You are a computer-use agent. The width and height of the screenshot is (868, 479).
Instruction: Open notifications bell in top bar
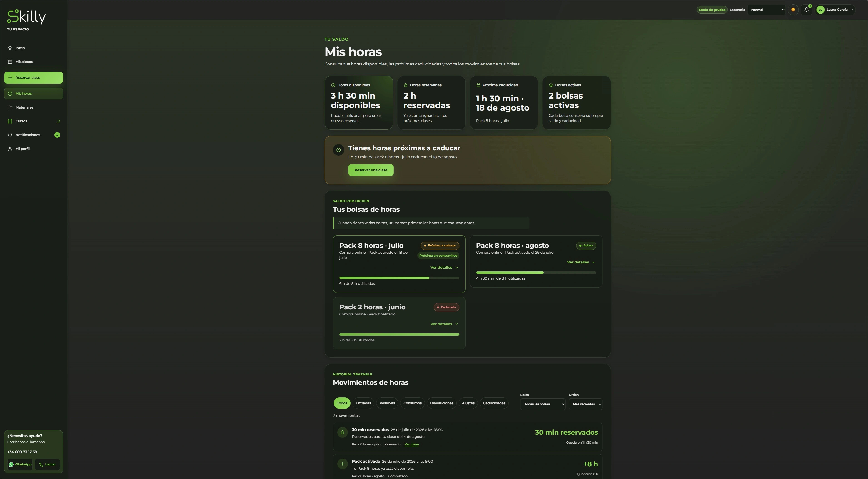tap(806, 10)
